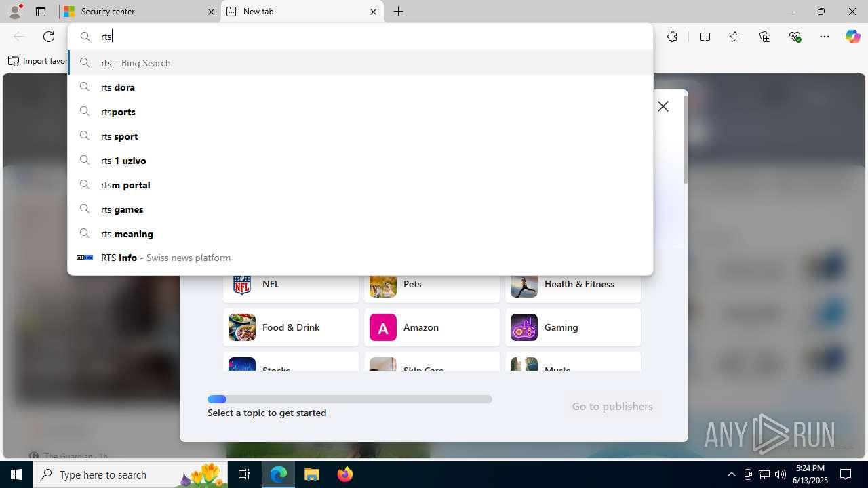868x488 pixels.
Task: Open the notification center
Action: 846,474
